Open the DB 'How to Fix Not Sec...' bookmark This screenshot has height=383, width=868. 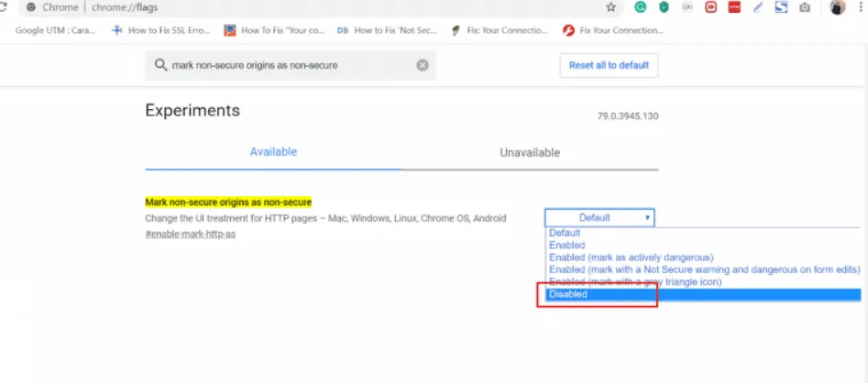point(387,30)
